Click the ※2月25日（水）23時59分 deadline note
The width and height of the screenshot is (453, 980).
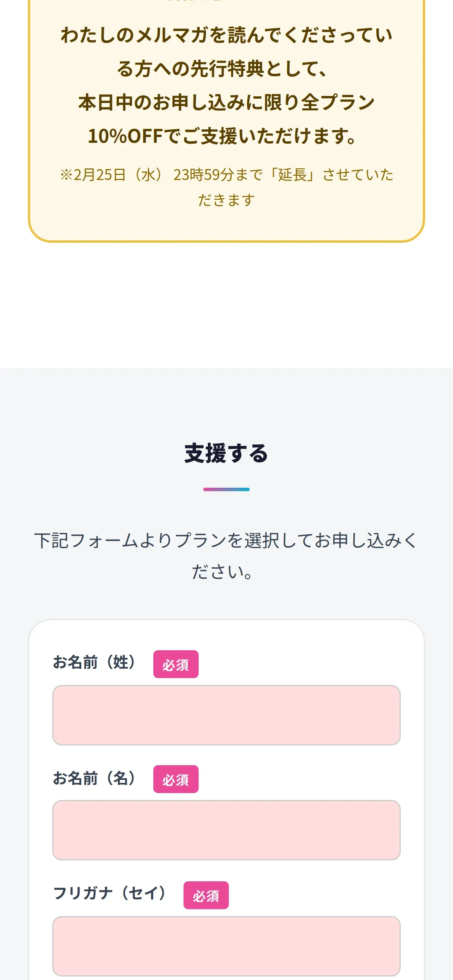pyautogui.click(x=226, y=175)
